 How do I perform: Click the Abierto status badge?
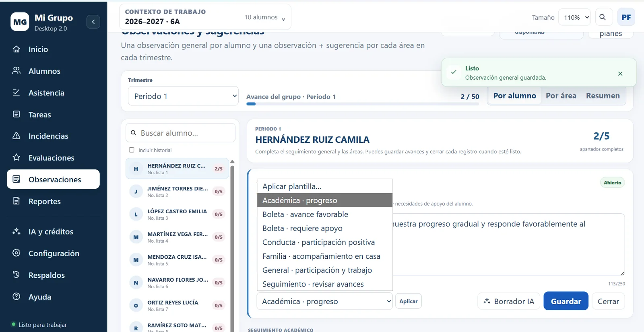[612, 183]
